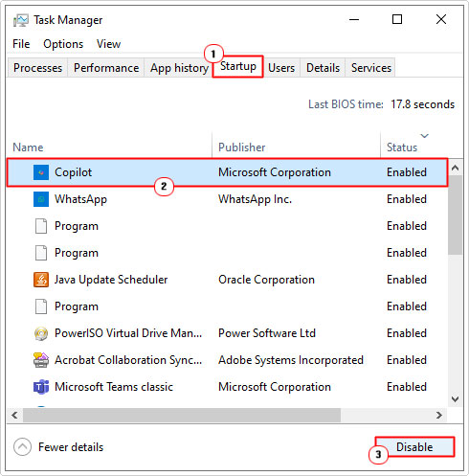469x476 pixels.
Task: Click the 17.8 seconds BIOS time value
Action: pyautogui.click(x=423, y=104)
